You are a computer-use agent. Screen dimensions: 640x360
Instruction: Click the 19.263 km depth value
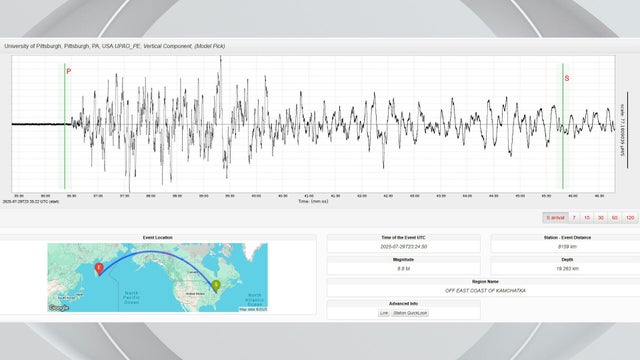click(x=567, y=269)
